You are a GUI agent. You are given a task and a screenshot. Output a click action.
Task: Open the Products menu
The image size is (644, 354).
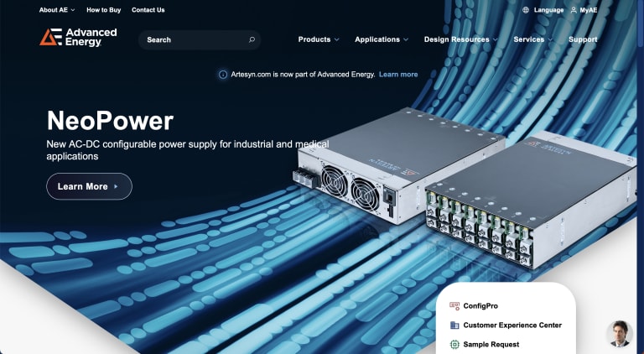pyautogui.click(x=319, y=39)
